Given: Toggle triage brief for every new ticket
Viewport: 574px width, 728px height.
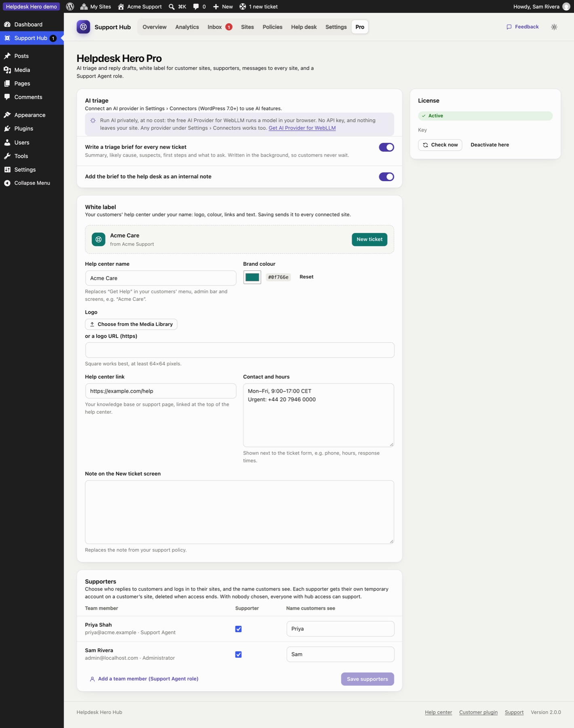Looking at the screenshot, I should 386,147.
